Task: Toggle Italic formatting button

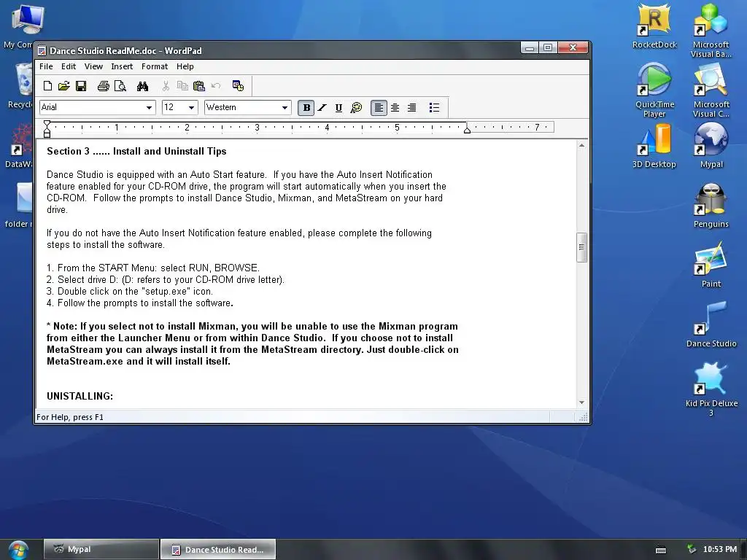Action: [x=322, y=108]
